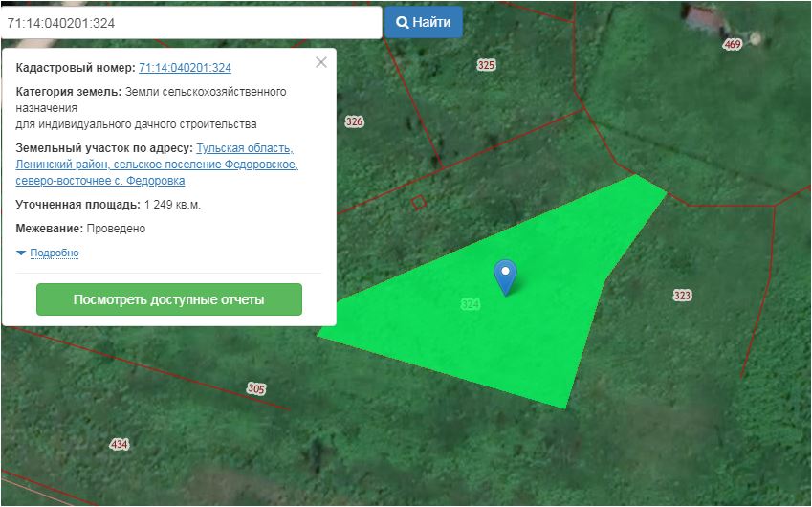Image resolution: width=812 pixels, height=507 pixels.
Task: Click label 324 inside green parcel
Action: [470, 303]
